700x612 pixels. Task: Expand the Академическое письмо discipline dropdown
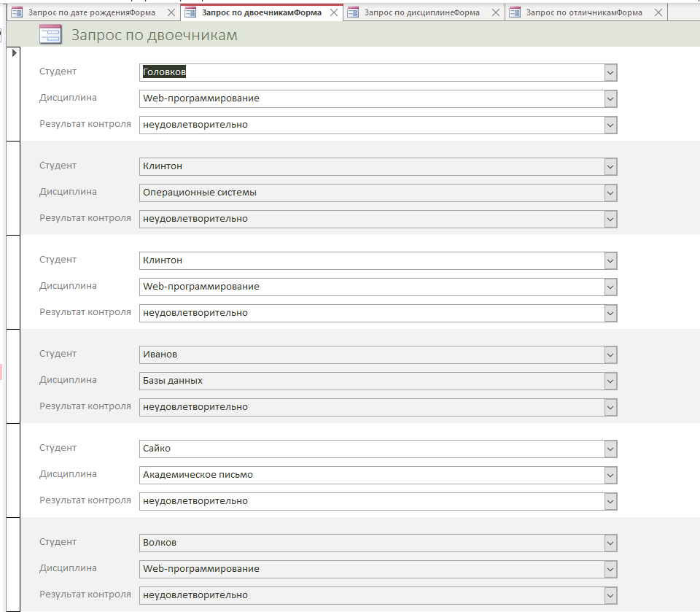click(611, 476)
